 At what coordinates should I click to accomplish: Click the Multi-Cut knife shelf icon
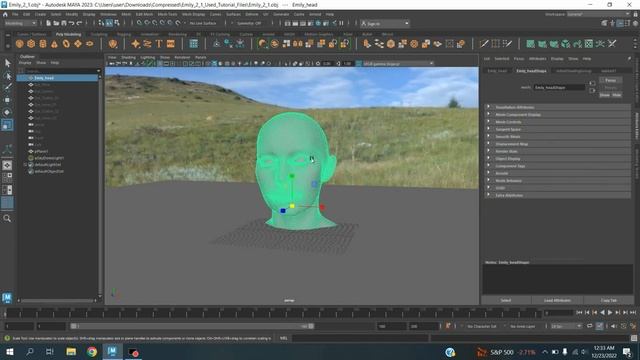(484, 44)
